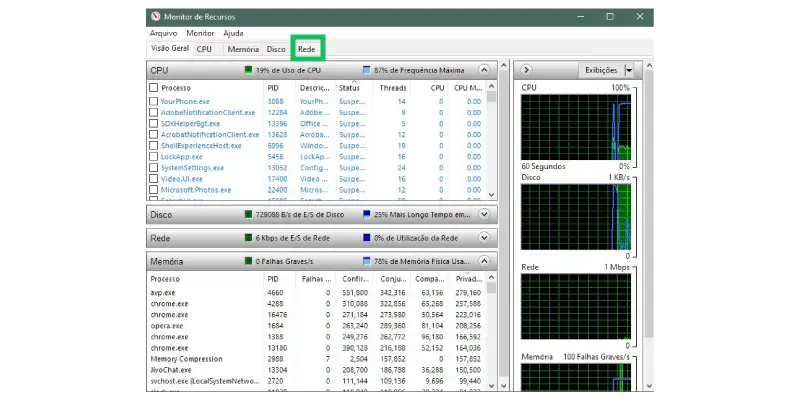Click the blue Frequência Máxima indicator
Image resolution: width=800 pixels, height=400 pixels.
367,71
